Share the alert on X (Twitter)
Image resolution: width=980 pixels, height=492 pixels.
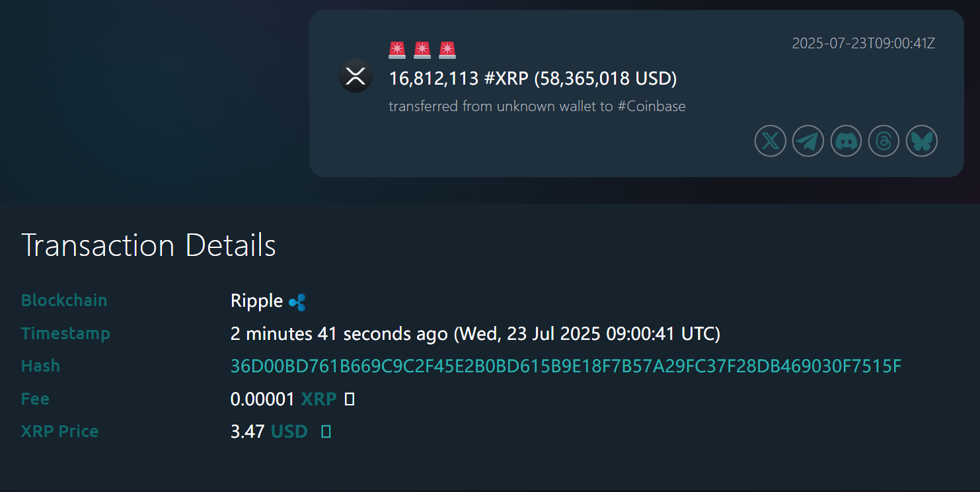point(770,141)
